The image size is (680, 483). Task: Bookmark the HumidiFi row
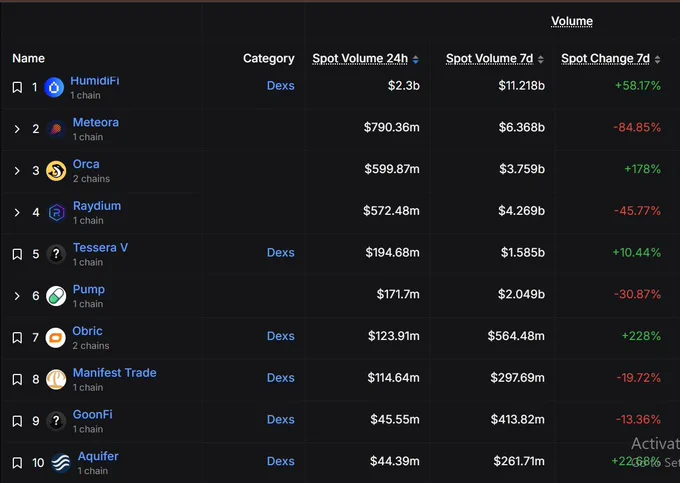coord(17,88)
